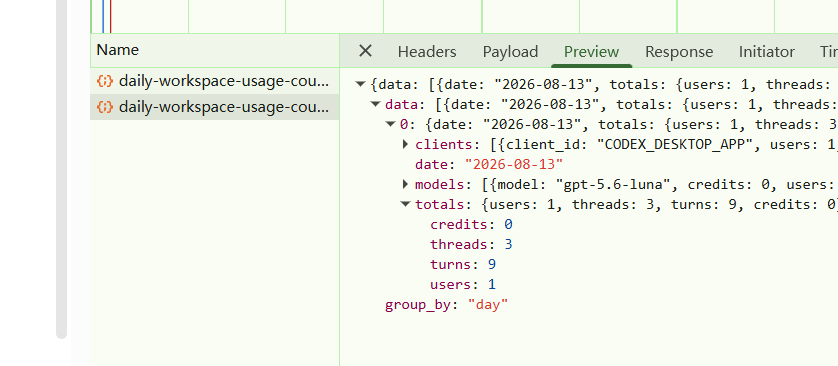The height and width of the screenshot is (366, 838).
Task: Click the users: 1 entry
Action: pyautogui.click(x=463, y=284)
